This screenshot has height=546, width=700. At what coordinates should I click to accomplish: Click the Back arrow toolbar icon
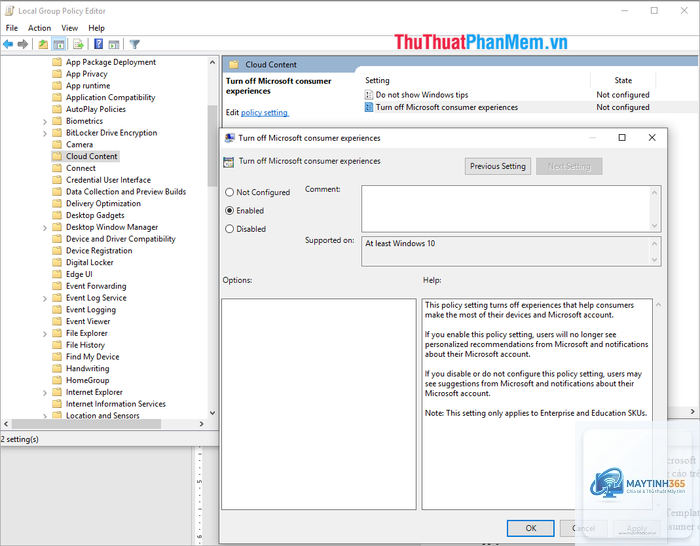(8, 44)
